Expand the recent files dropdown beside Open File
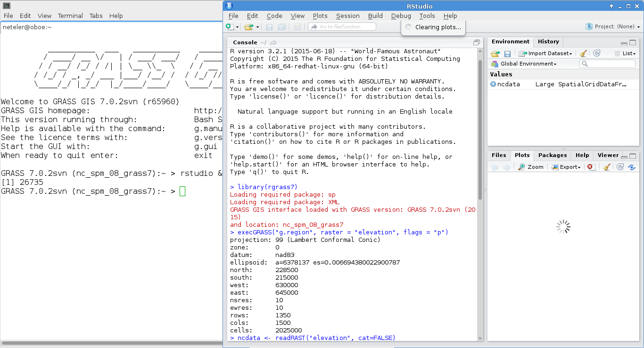The image size is (644, 348). [x=257, y=27]
